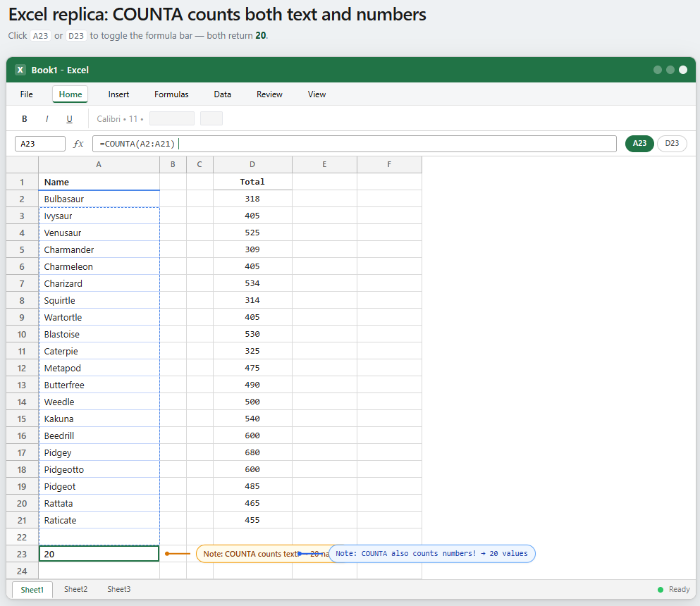The image size is (700, 606).
Task: Switch to the Sheet3 tab
Action: pyautogui.click(x=118, y=589)
